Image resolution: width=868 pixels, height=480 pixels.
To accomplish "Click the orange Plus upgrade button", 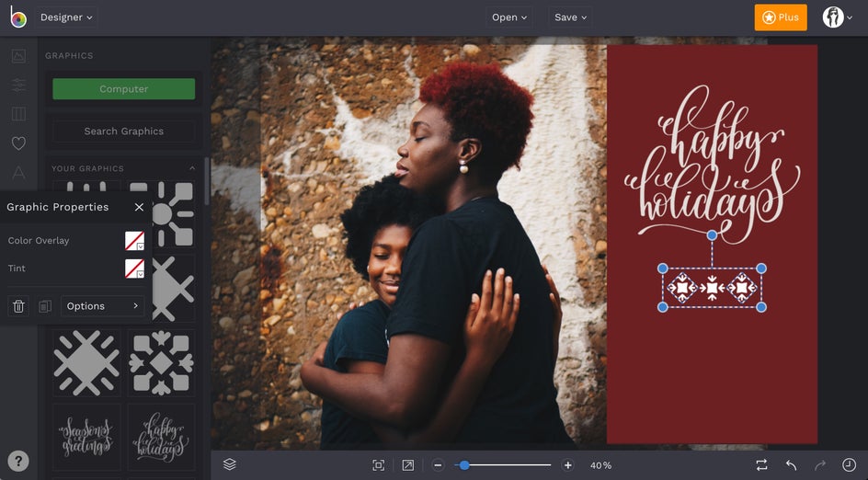I will pyautogui.click(x=781, y=17).
